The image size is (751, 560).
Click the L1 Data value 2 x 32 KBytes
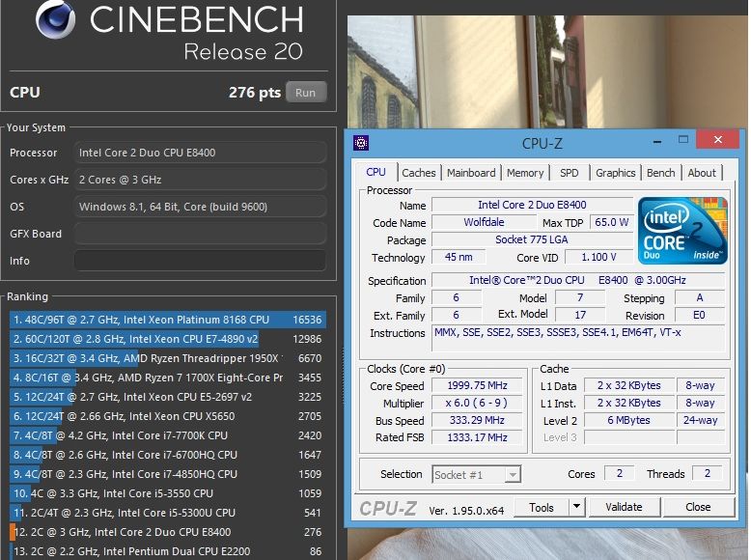[628, 385]
